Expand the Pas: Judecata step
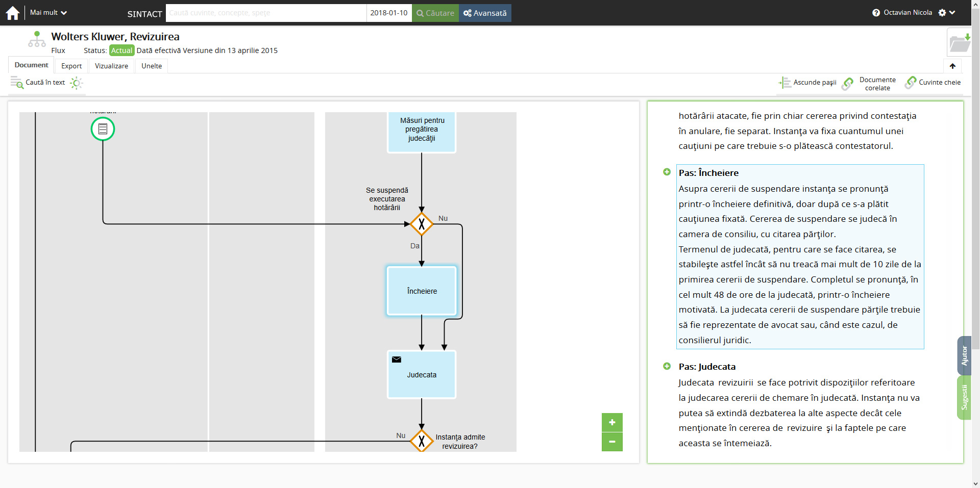Image resolution: width=980 pixels, height=488 pixels. [x=667, y=366]
